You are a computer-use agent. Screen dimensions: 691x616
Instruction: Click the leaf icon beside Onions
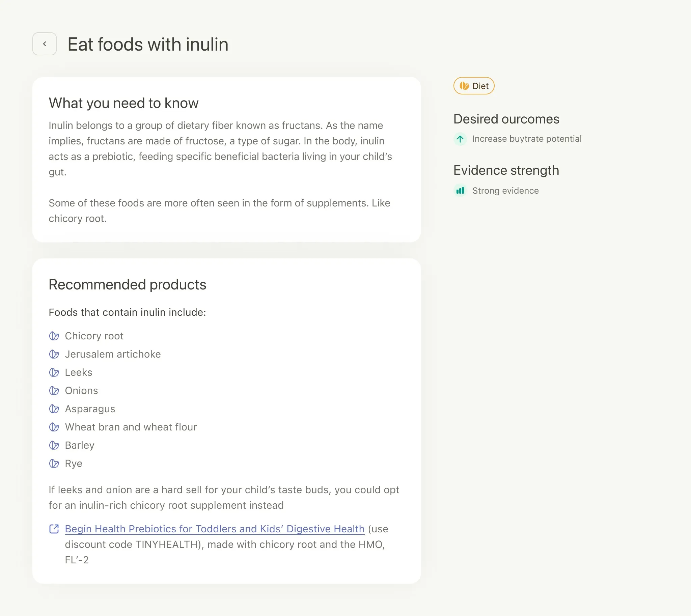pos(54,391)
